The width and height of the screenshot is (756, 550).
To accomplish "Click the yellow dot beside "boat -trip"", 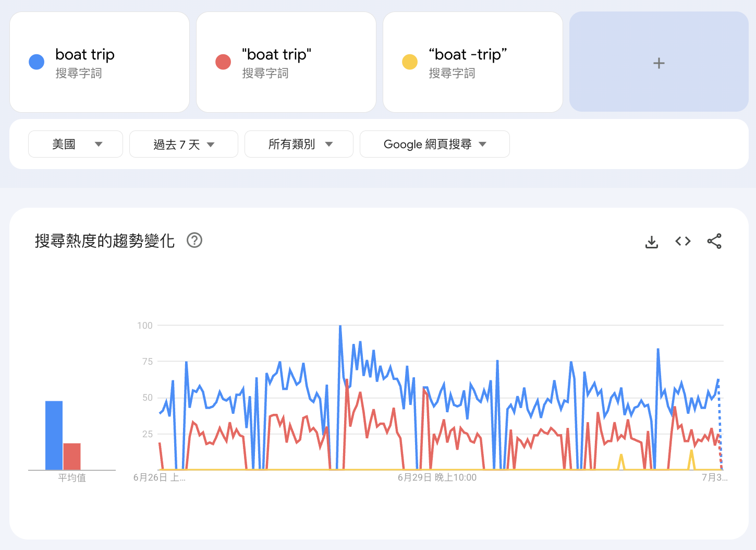I will [410, 62].
